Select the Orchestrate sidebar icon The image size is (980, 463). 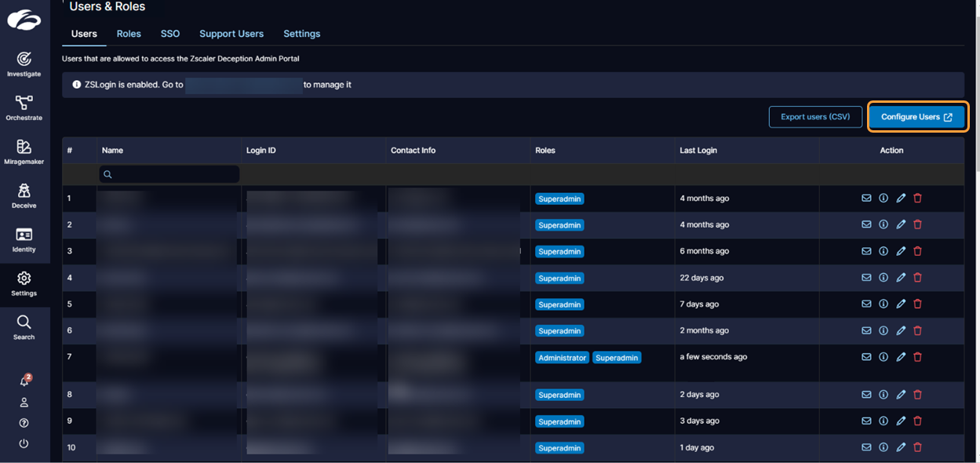coord(24,108)
